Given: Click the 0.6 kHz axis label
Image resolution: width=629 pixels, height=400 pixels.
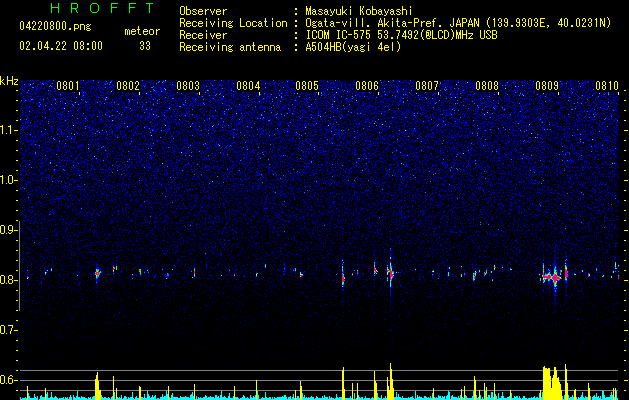Looking at the screenshot, I should [9, 380].
